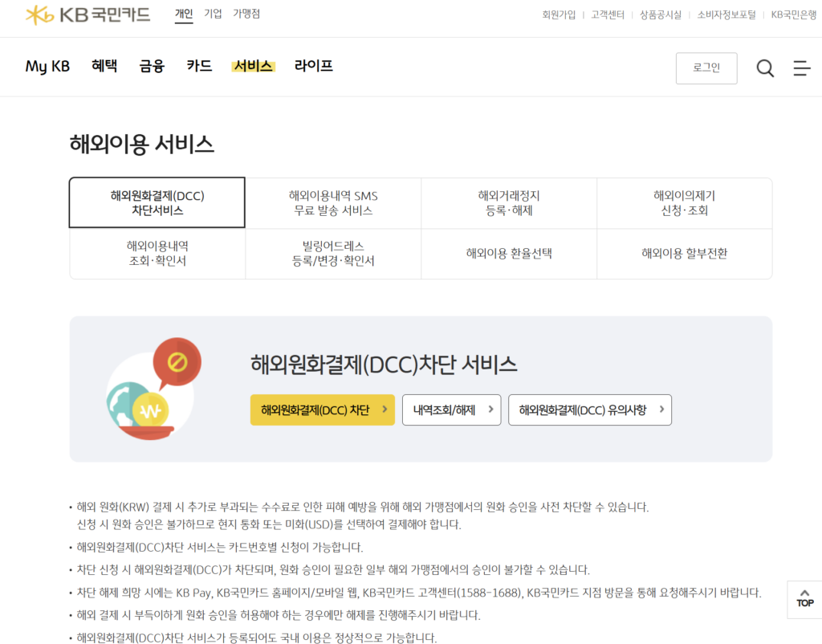
Task: Open 해외원화결제(DCC) 유의사항 button
Action: click(x=590, y=410)
